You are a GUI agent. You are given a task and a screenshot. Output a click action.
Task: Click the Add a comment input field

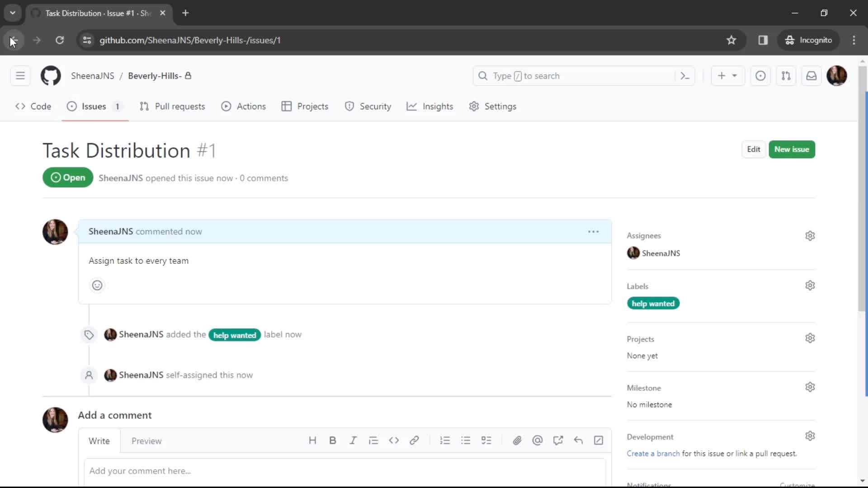[x=344, y=471]
